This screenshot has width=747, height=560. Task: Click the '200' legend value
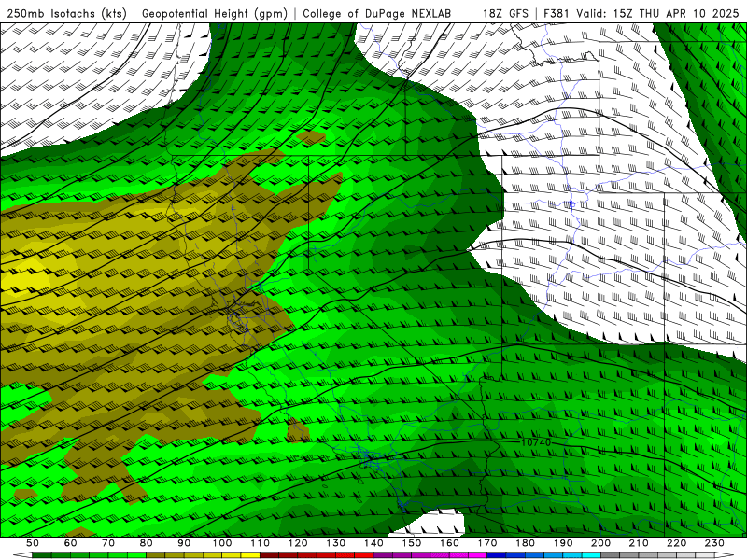pyautogui.click(x=601, y=543)
